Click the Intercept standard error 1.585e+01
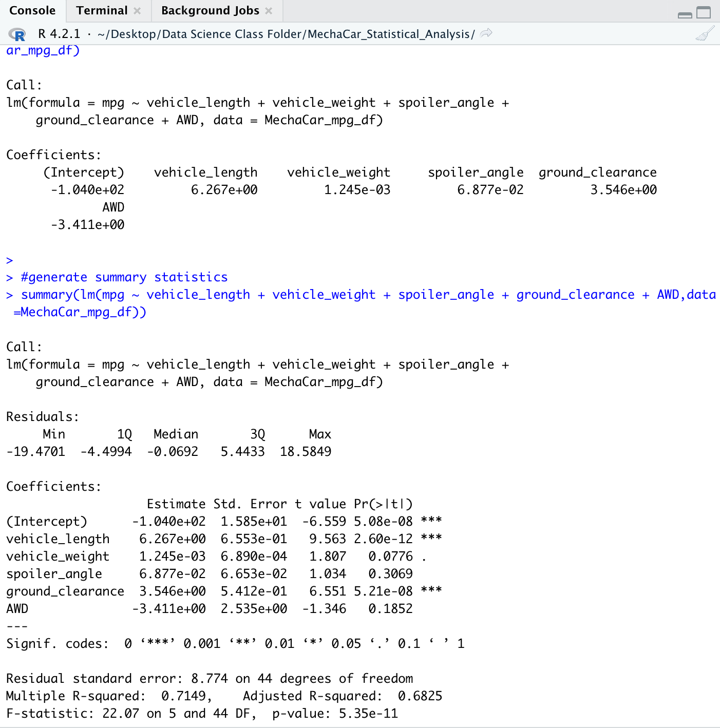 pos(254,522)
